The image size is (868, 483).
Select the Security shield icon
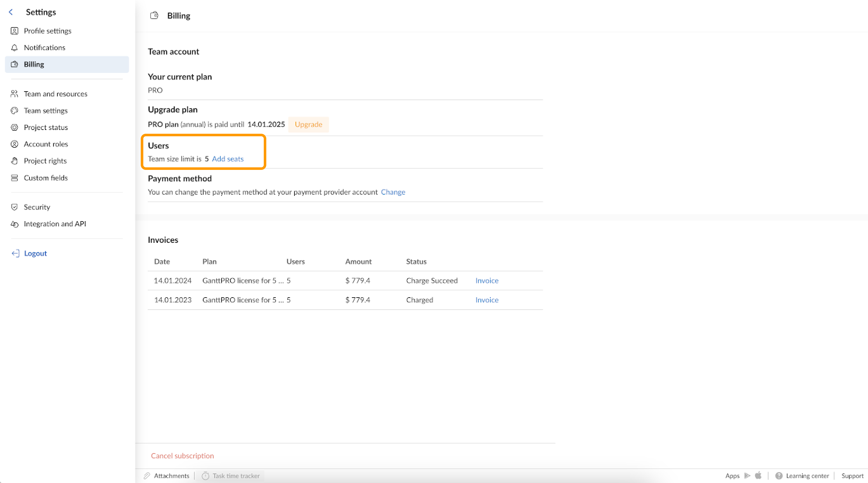coord(15,207)
